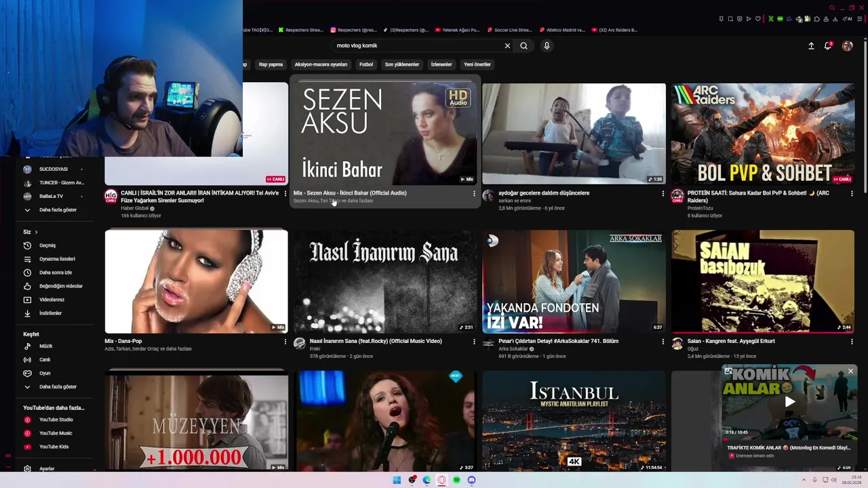This screenshot has height=488, width=868.
Task: Open more options for İsrail'in Zor Anları stream
Action: [285, 194]
